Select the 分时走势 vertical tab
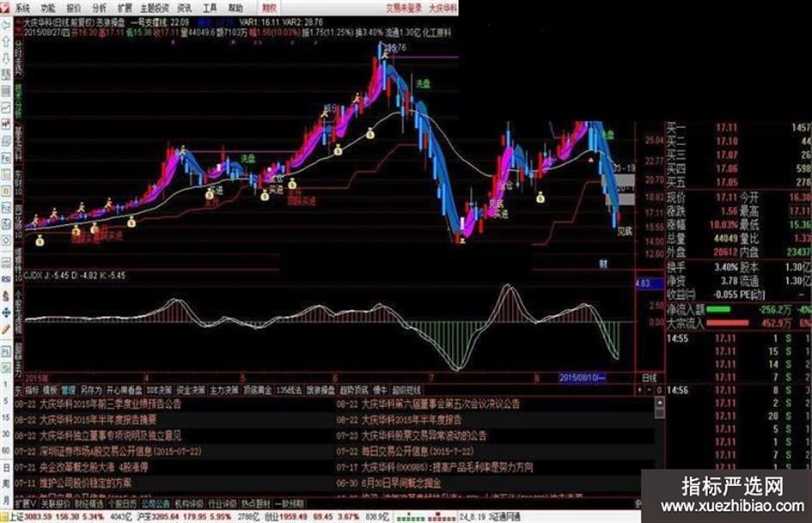The width and height of the screenshot is (812, 523). (x=19, y=57)
